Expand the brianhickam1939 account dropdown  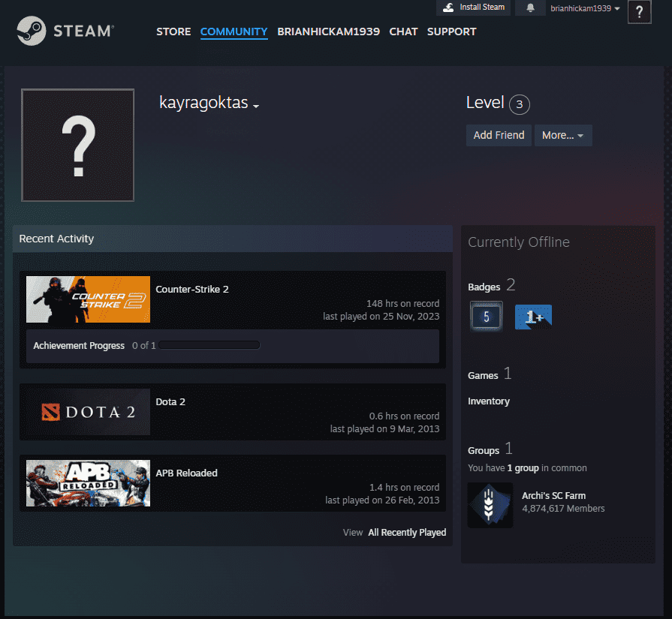[x=585, y=8]
